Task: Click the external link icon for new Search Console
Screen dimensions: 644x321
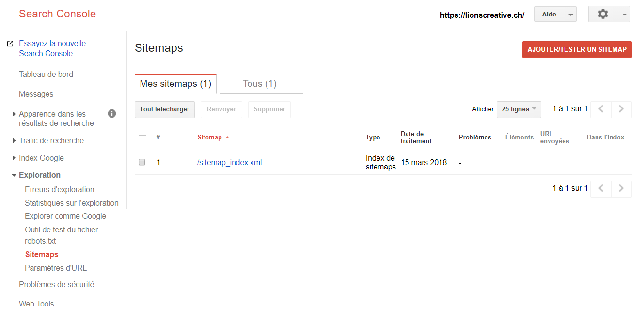Action: click(10, 44)
